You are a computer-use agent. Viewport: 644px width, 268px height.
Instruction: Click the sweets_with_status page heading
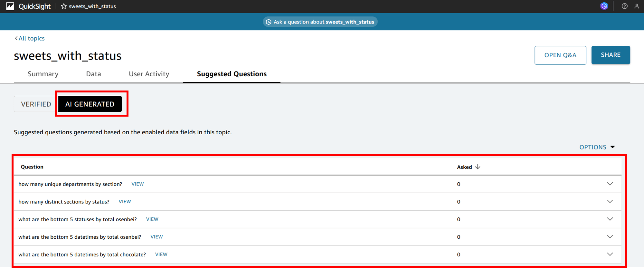pos(68,56)
